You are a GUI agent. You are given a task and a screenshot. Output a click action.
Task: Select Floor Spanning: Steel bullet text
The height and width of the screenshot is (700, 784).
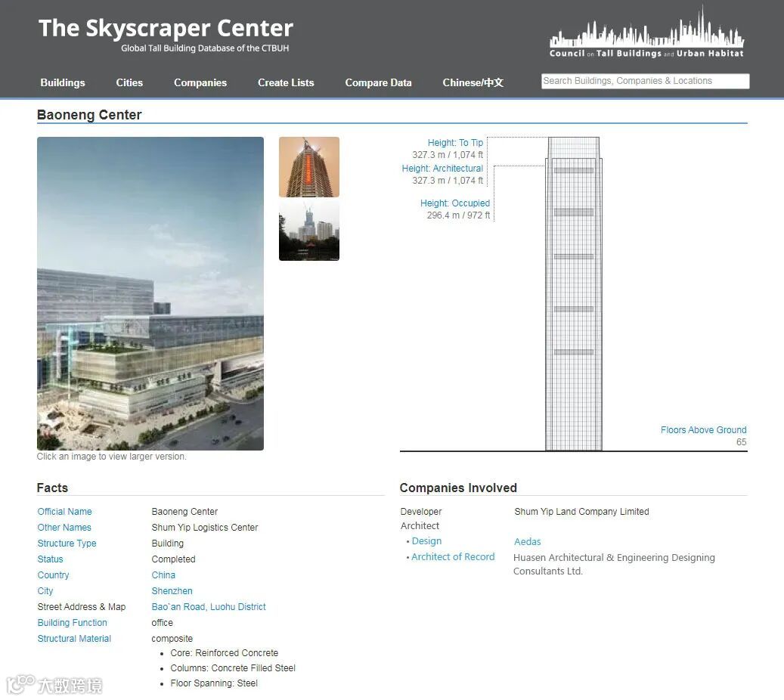point(213,683)
